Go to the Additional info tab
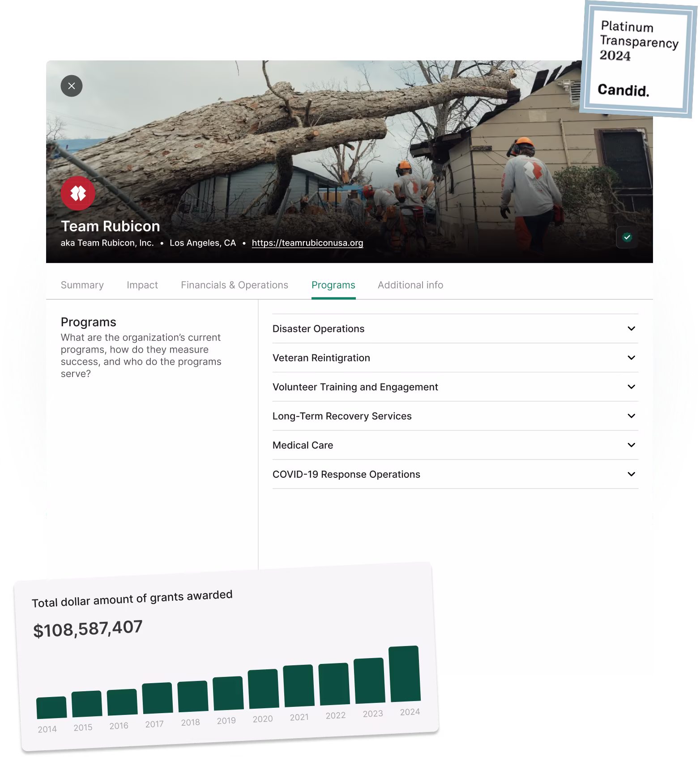The width and height of the screenshot is (700, 757). (x=410, y=285)
